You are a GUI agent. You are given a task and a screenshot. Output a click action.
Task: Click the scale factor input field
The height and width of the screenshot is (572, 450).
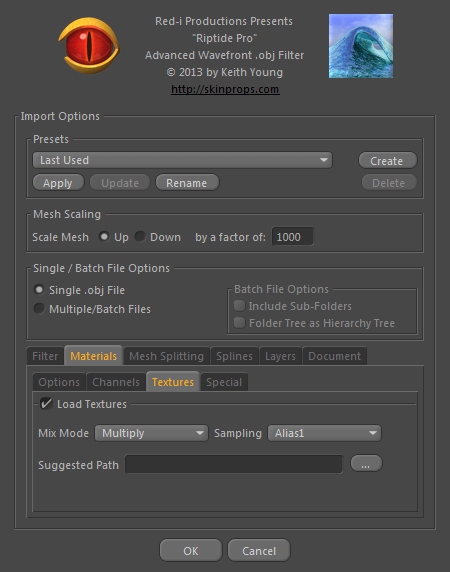292,237
